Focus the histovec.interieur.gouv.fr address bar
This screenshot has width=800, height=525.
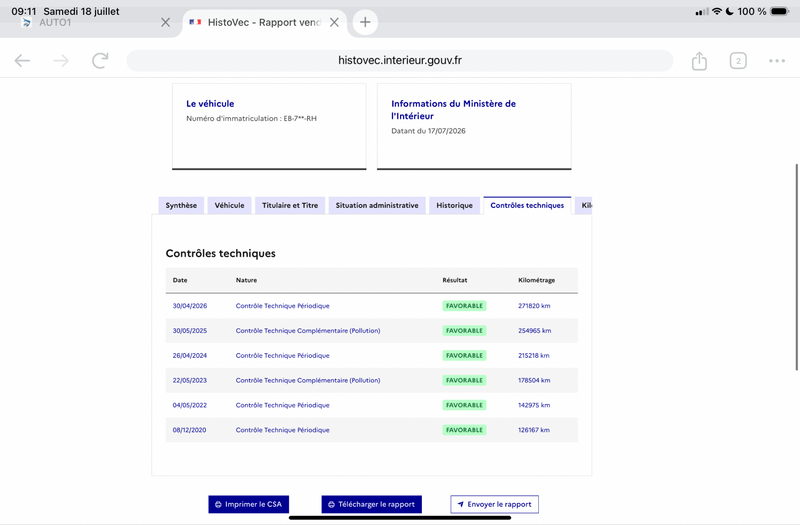point(399,61)
